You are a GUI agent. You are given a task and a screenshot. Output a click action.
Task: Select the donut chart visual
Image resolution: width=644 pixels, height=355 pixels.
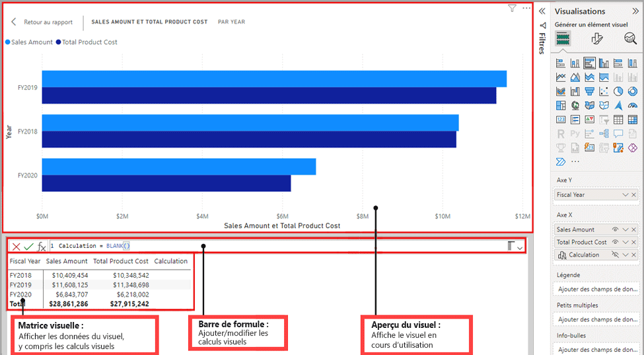[x=633, y=91]
